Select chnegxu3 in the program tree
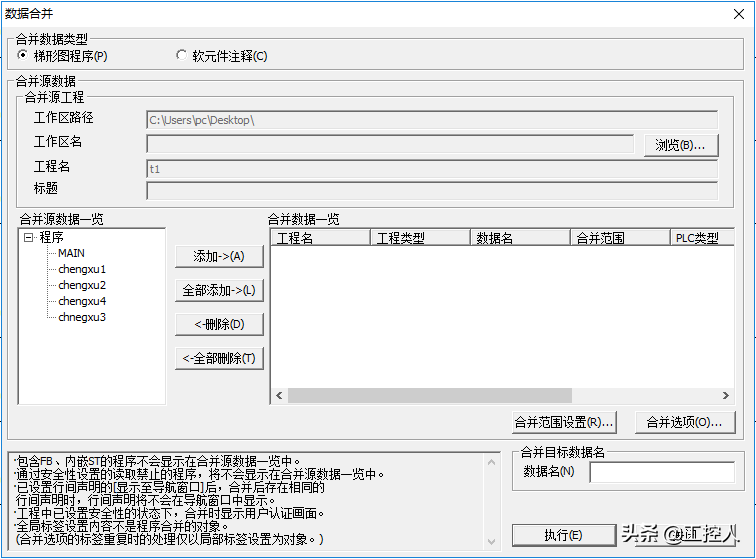Image resolution: width=756 pixels, height=559 pixels. pos(82,317)
